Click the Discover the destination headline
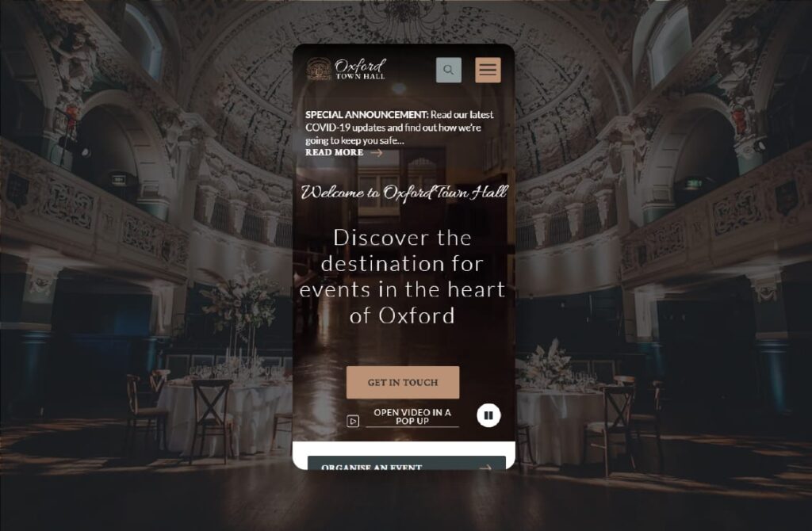The image size is (812, 531). (402, 277)
